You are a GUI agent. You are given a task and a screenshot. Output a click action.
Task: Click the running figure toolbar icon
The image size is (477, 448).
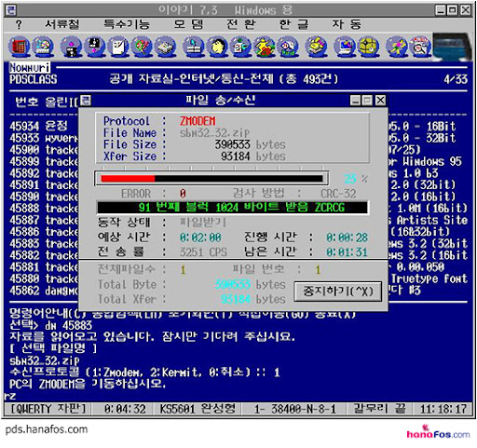[396, 47]
